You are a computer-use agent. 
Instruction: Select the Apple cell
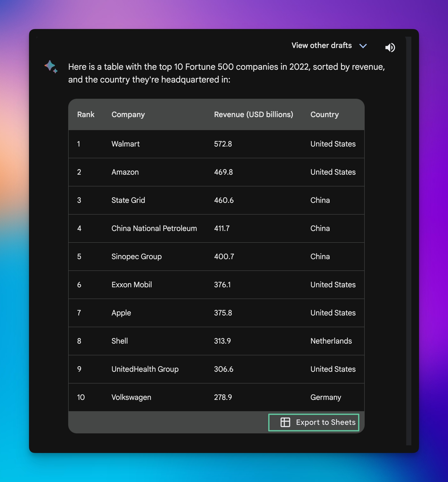[121, 313]
